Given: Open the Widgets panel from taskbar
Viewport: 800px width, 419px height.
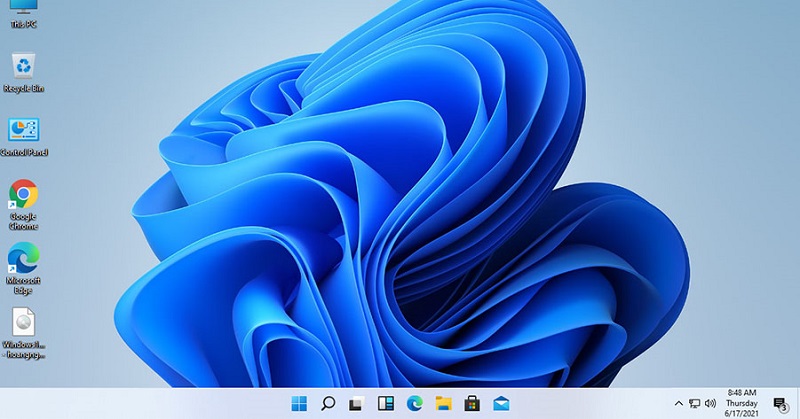Looking at the screenshot, I should point(386,403).
